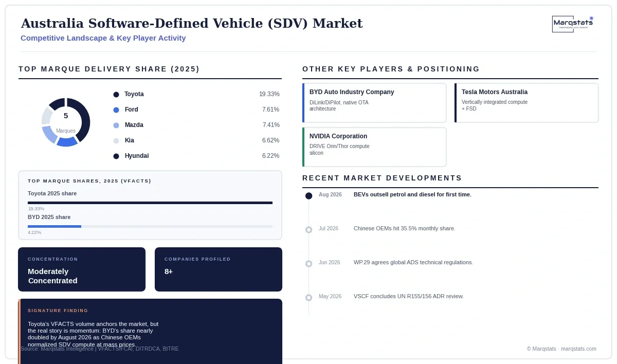This screenshot has height=364, width=617.
Task: Click the Toyota 19.33% value
Action: point(269,94)
